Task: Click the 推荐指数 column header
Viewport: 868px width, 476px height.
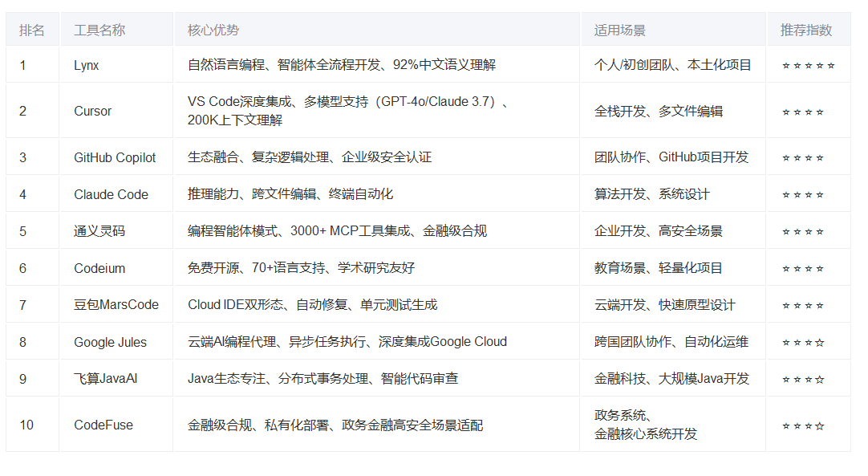Action: coord(809,30)
